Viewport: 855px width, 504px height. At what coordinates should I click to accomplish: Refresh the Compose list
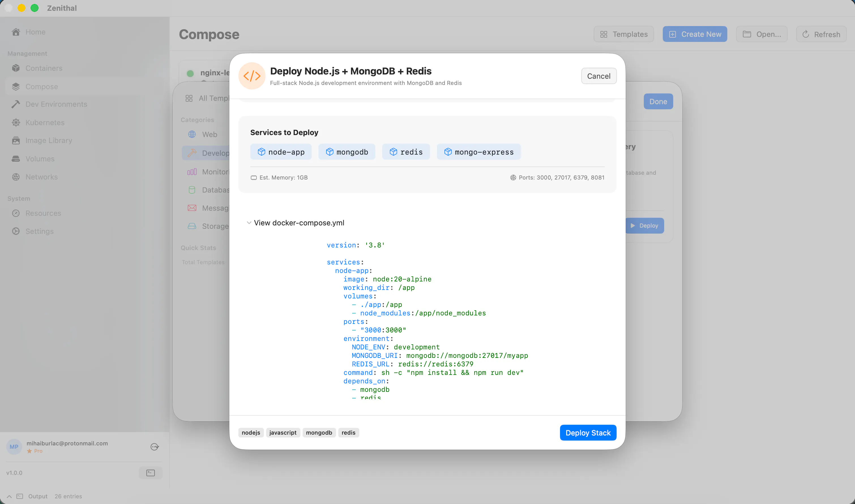point(821,34)
